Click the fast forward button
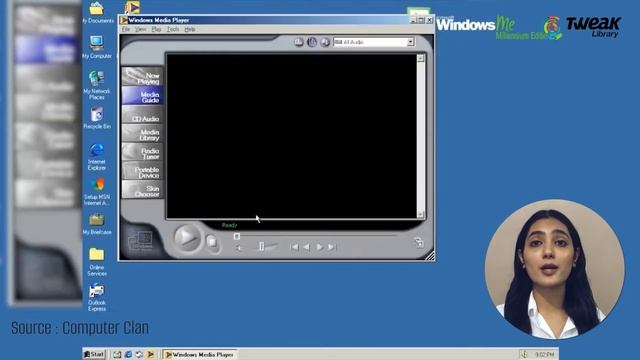Image resolution: width=640 pixels, height=360 pixels. point(319,247)
